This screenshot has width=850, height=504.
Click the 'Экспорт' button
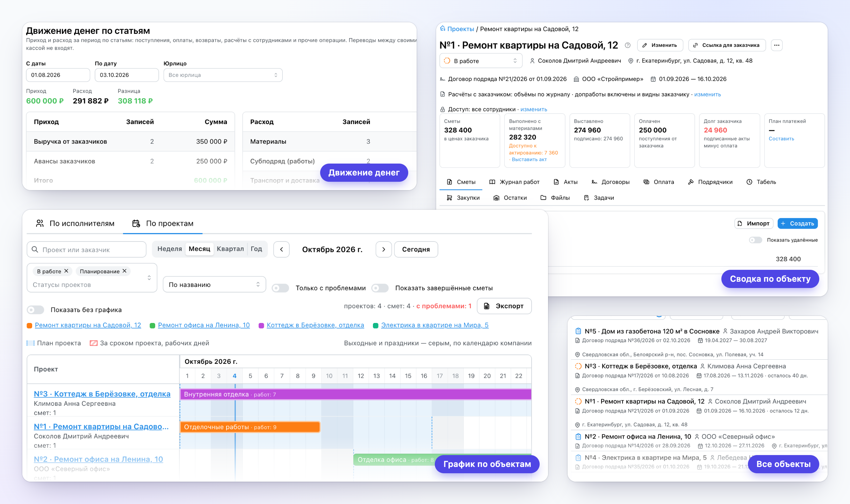[504, 306]
